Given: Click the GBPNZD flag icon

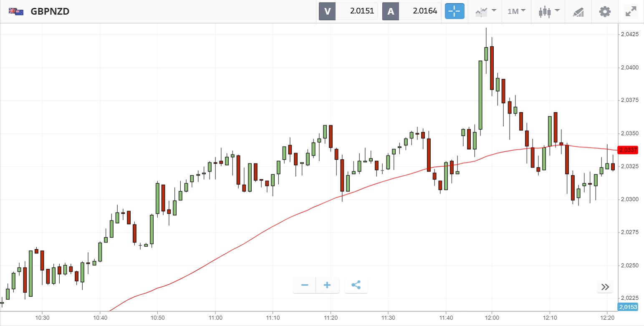Looking at the screenshot, I should click(16, 11).
